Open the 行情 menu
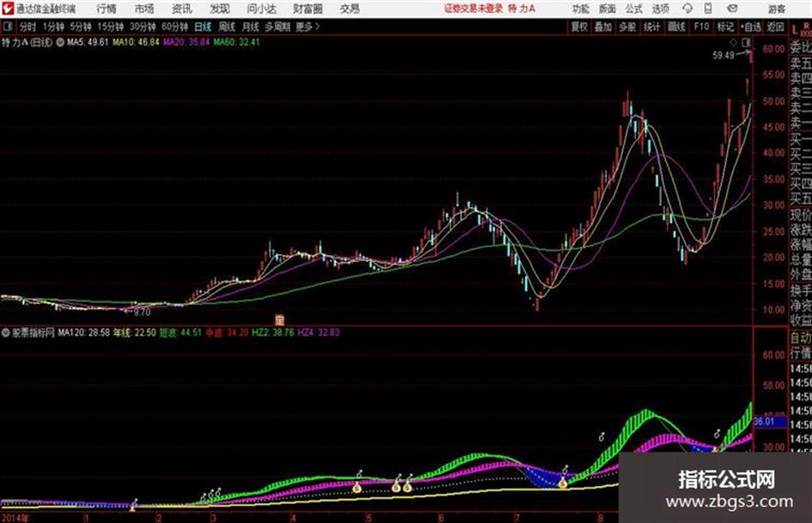 pos(107,9)
